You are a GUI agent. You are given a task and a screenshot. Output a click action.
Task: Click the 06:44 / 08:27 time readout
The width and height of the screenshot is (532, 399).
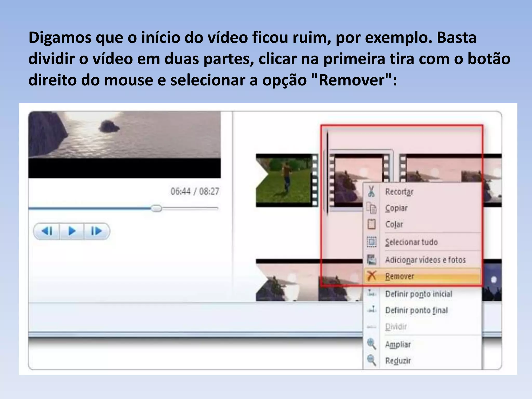tap(195, 191)
